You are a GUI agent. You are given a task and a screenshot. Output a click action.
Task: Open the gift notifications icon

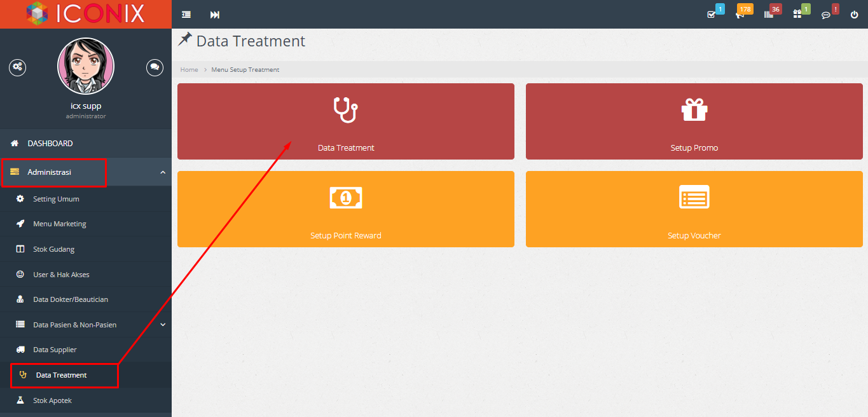click(x=797, y=14)
